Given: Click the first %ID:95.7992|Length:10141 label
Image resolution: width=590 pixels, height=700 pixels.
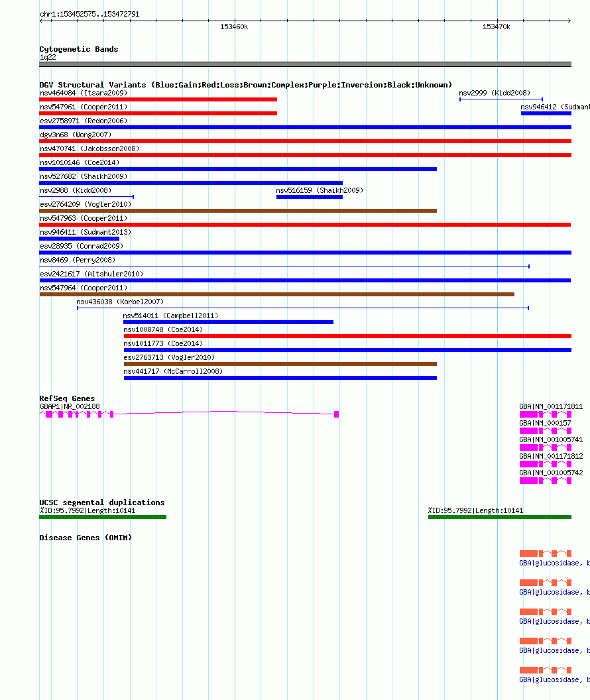Looking at the screenshot, I should pyautogui.click(x=88, y=510).
